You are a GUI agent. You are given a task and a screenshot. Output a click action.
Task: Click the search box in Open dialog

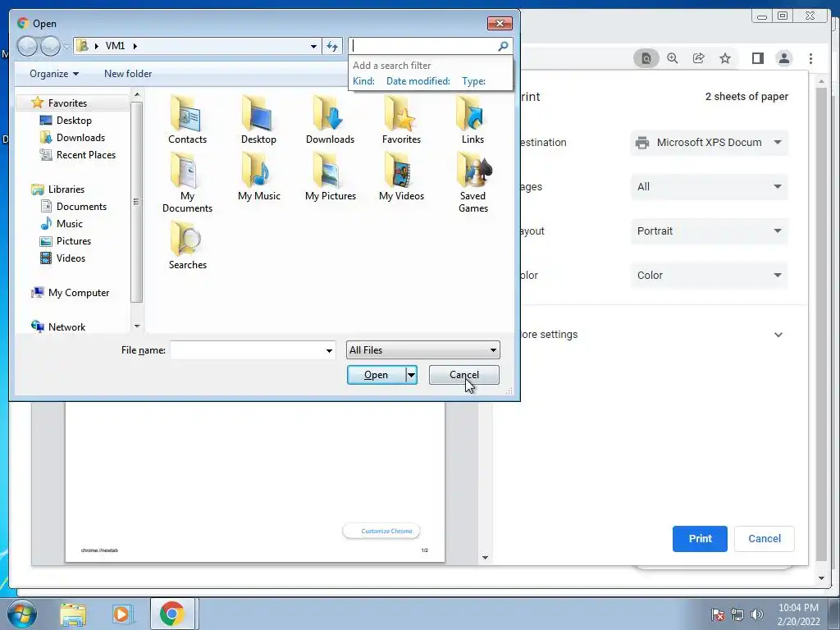423,46
